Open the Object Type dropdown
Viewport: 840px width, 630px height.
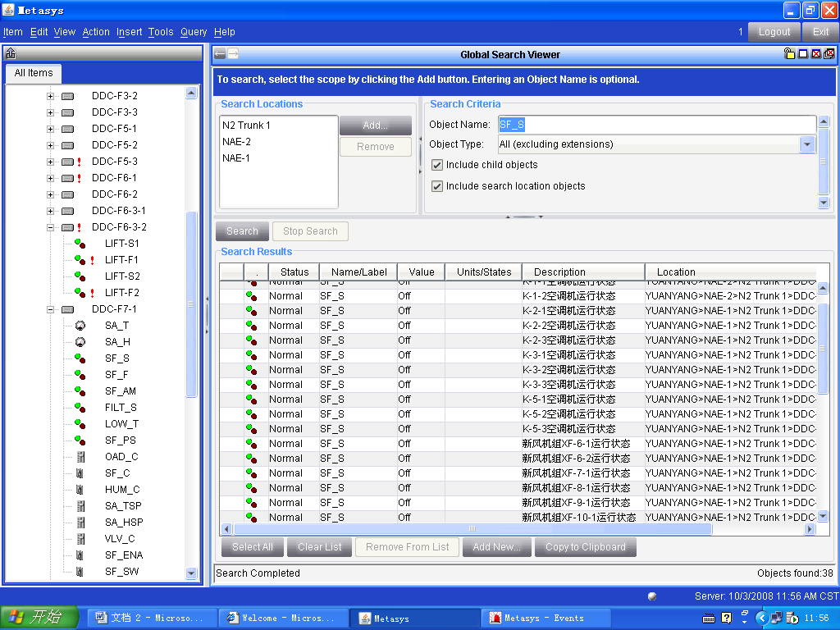tap(807, 144)
